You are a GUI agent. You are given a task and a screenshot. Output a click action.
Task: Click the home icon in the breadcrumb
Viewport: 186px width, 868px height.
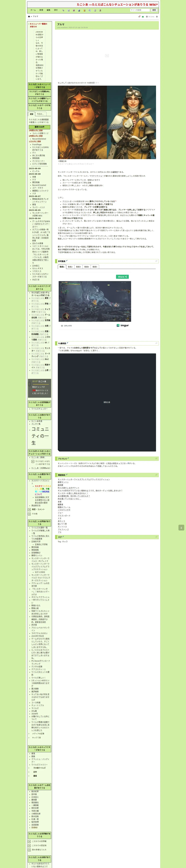(29, 16)
